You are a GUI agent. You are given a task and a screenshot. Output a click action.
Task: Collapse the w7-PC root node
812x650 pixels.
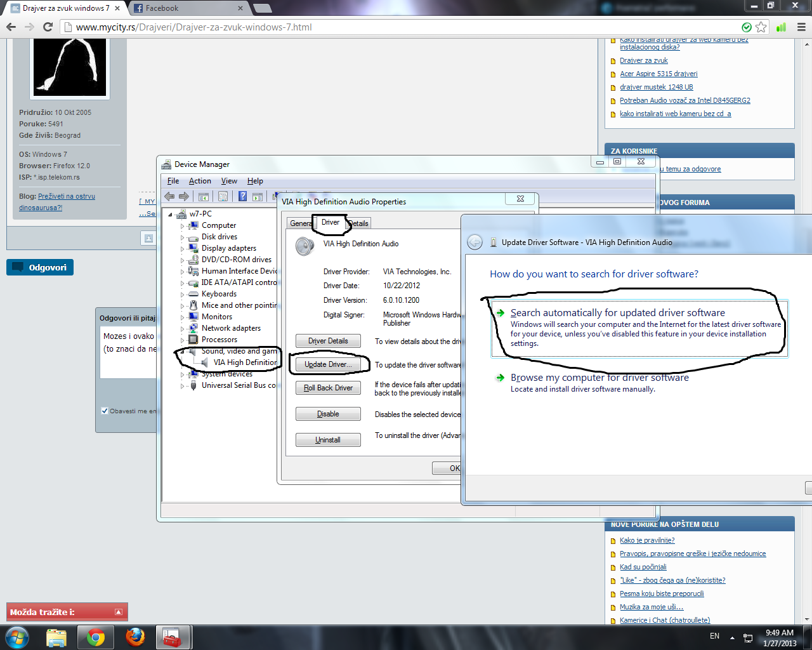(170, 215)
